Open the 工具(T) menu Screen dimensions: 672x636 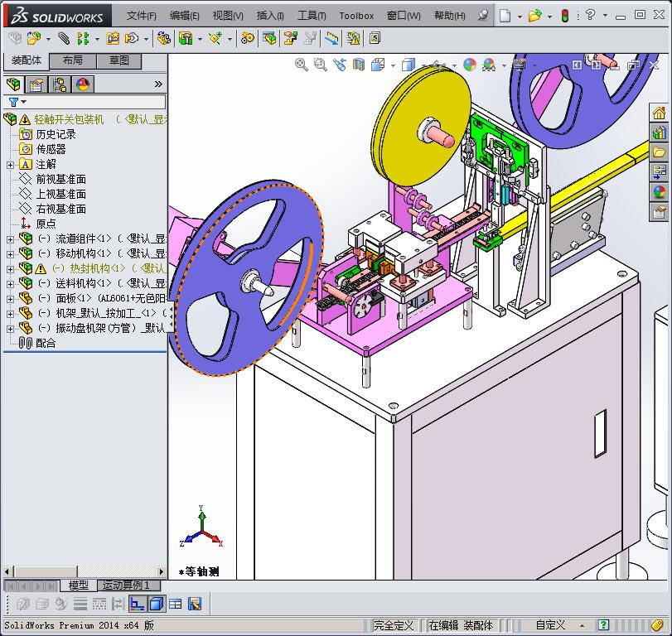click(x=312, y=16)
